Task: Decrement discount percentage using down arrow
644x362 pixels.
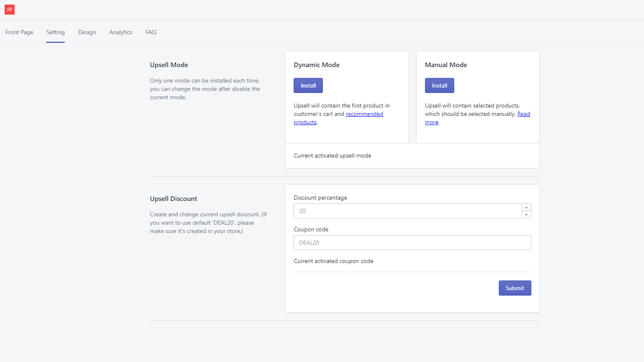Action: click(x=526, y=214)
